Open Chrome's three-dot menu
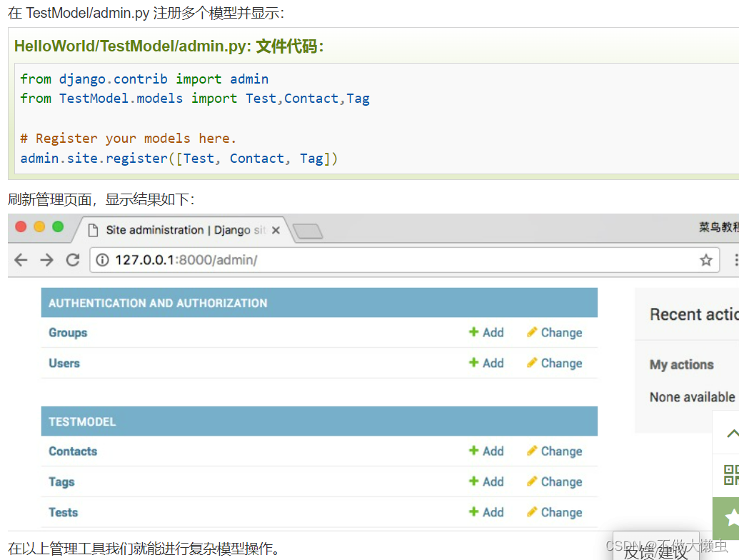The width and height of the screenshot is (739, 560). coord(735,259)
